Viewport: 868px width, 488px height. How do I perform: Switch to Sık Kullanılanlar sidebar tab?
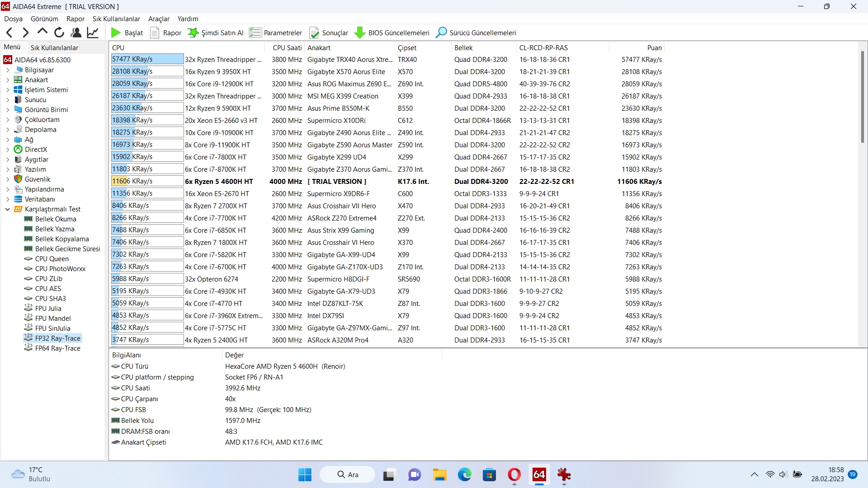click(x=54, y=47)
